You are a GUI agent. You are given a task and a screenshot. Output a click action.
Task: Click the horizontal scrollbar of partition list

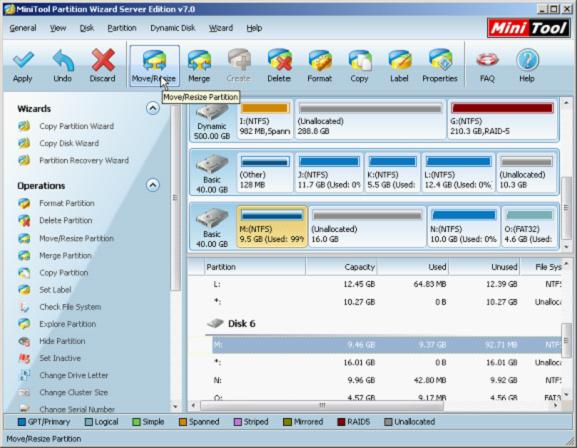(x=322, y=406)
